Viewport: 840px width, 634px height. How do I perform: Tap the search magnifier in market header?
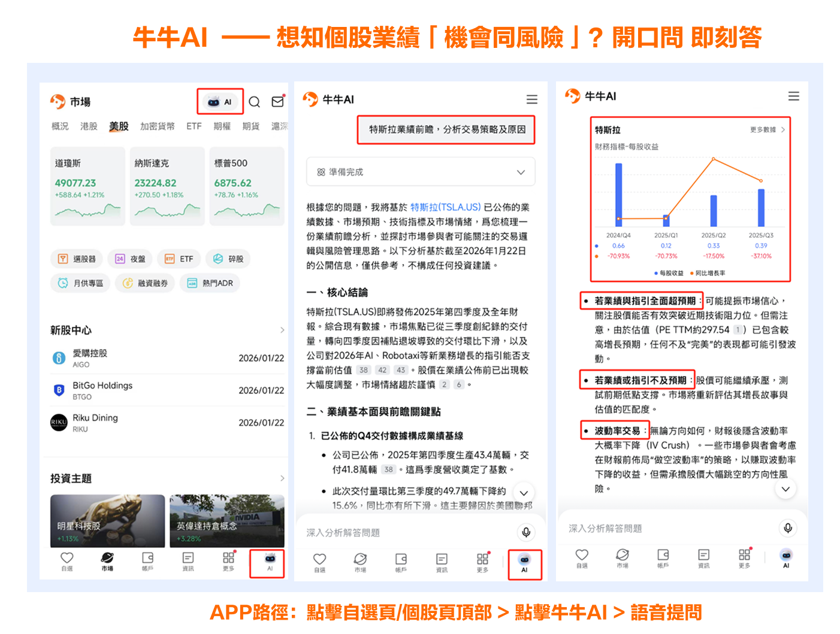pyautogui.click(x=255, y=102)
